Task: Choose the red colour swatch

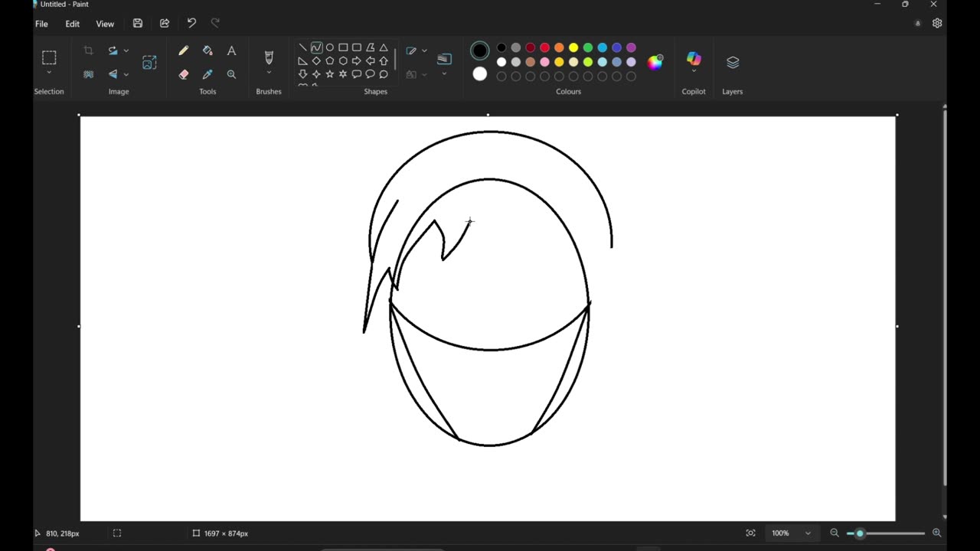Action: pyautogui.click(x=544, y=47)
